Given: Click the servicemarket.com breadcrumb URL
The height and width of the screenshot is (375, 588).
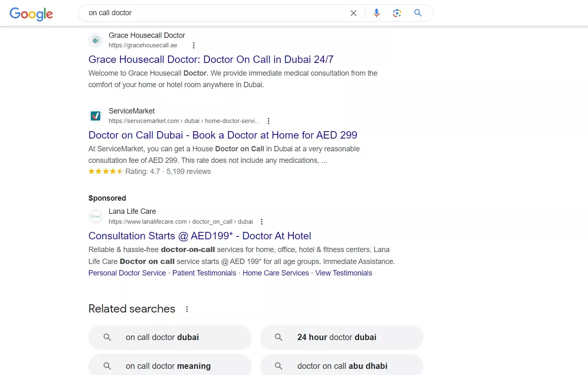Looking at the screenshot, I should [x=184, y=121].
